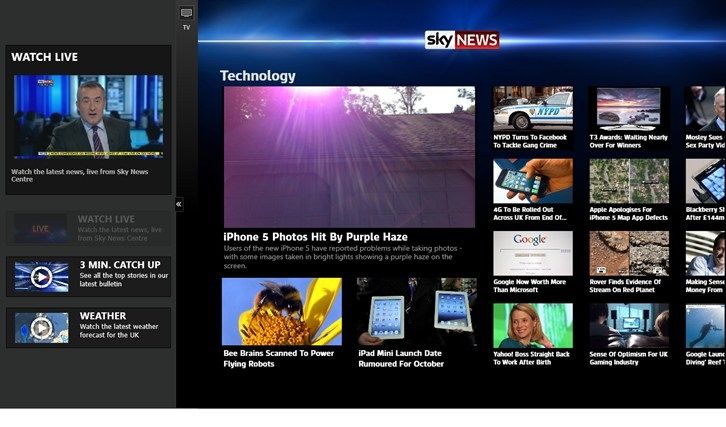Open Apple Apologises For iPhone 5 Map headline
The height and width of the screenshot is (427, 726).
[x=628, y=214]
